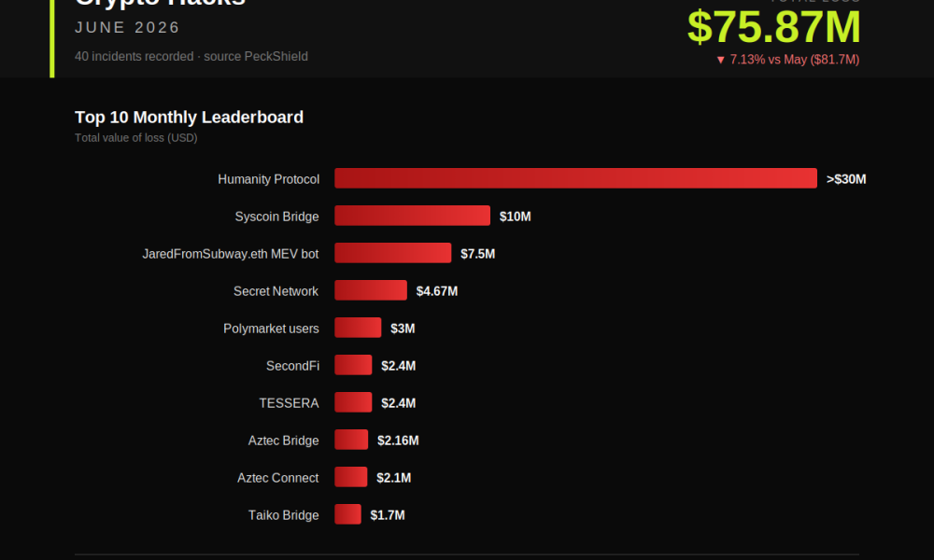Click the SecondFi label
The width and height of the screenshot is (934, 560).
coord(292,366)
